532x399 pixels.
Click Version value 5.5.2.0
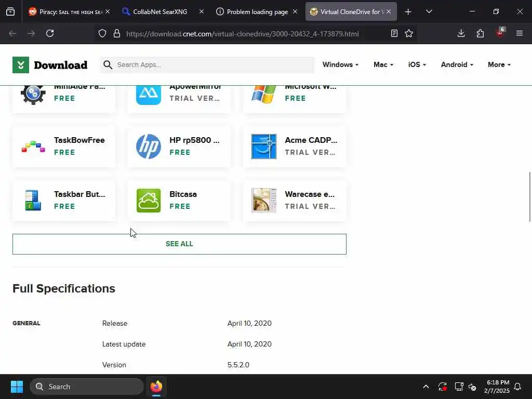(238, 365)
